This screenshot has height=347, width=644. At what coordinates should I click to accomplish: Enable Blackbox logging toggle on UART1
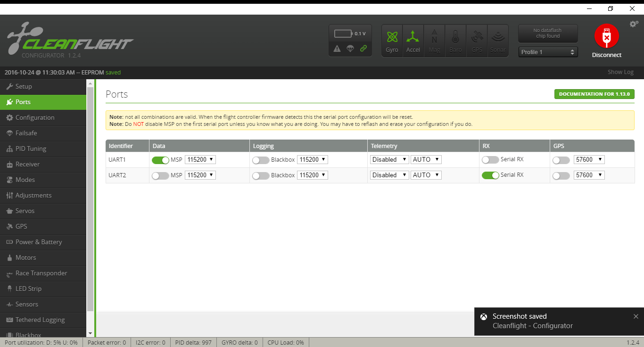click(261, 160)
